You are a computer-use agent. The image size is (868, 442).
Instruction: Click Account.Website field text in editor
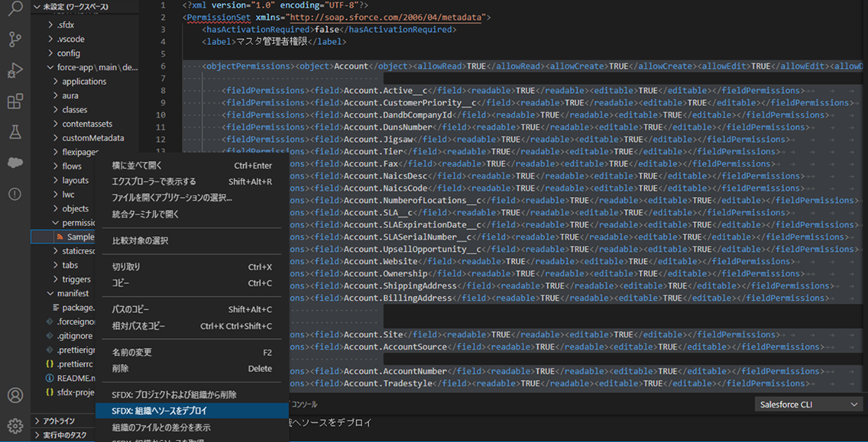381,261
